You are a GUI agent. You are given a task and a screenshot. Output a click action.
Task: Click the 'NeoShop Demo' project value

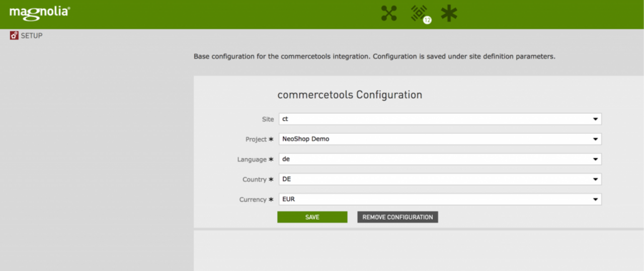point(305,139)
